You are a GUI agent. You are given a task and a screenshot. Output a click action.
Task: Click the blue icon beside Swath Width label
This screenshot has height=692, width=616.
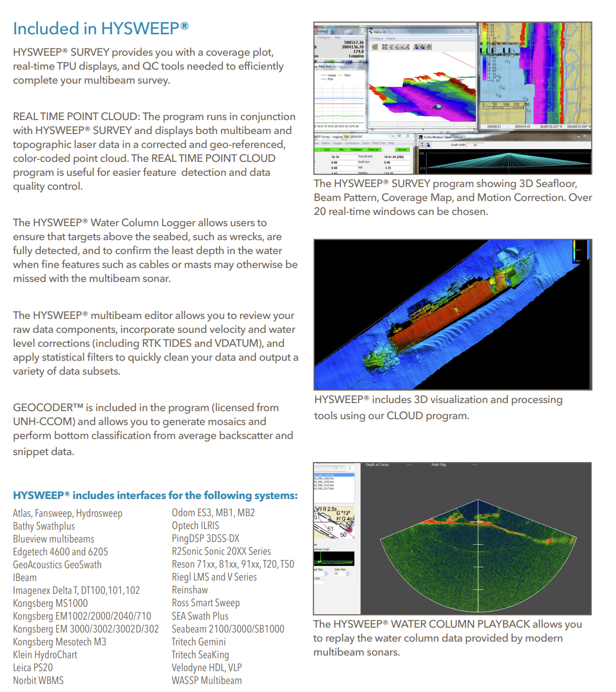click(429, 145)
